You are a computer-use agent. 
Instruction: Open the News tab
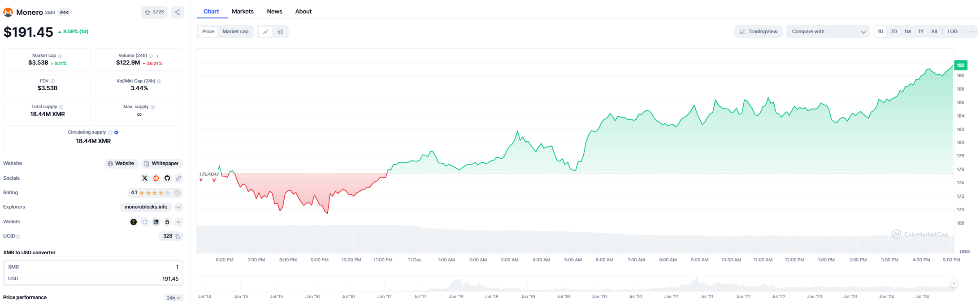274,12
